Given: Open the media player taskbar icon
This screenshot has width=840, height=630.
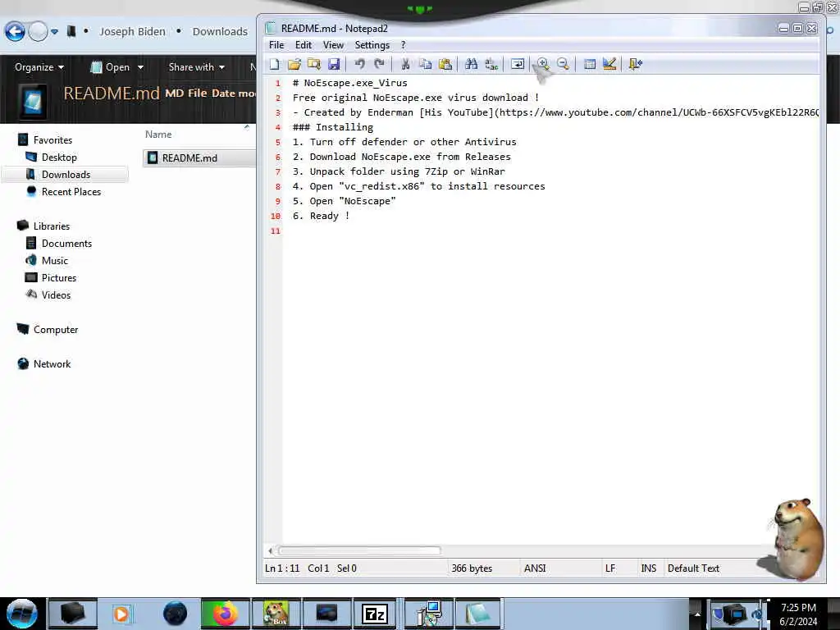Looking at the screenshot, I should click(121, 614).
